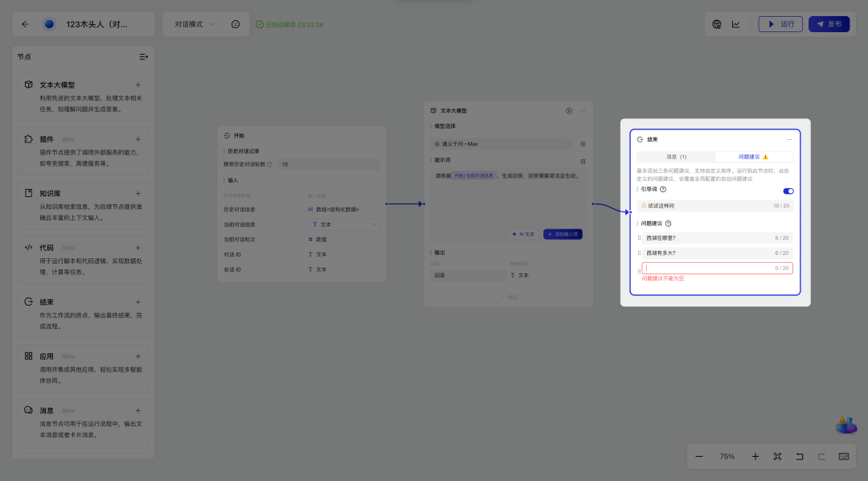Click the 发布 button

(829, 24)
